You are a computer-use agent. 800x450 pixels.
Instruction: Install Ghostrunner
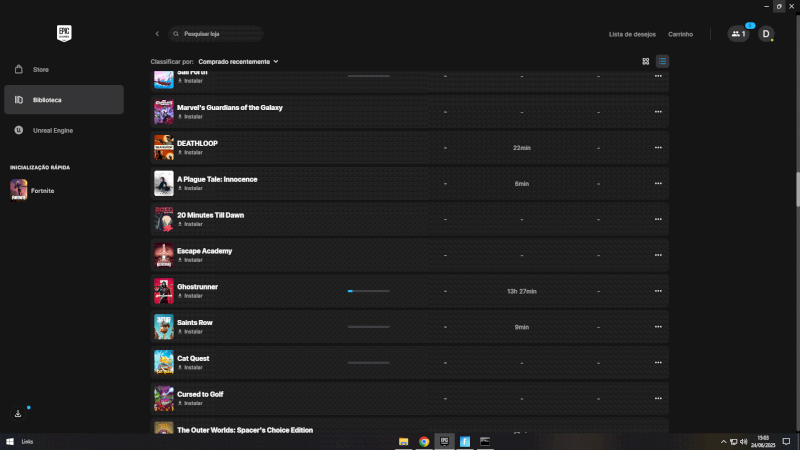tap(190, 296)
